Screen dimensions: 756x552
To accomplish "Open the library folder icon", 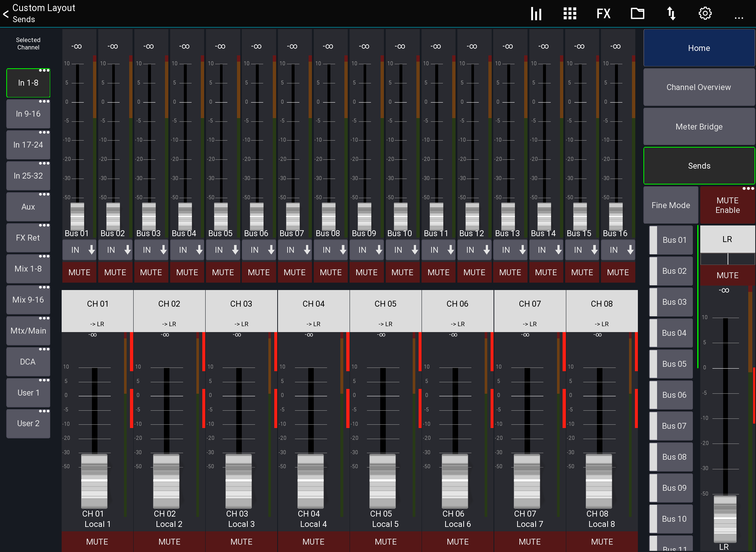I will (637, 13).
